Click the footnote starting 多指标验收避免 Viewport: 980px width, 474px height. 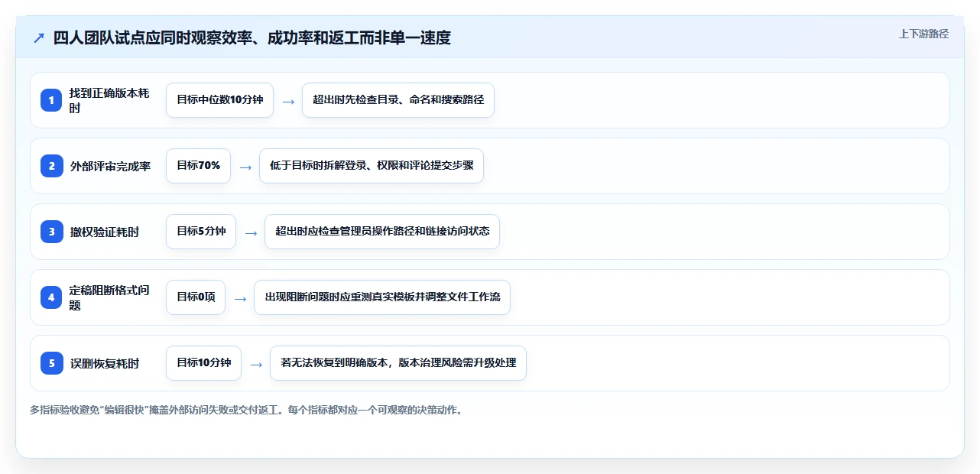pyautogui.click(x=246, y=410)
